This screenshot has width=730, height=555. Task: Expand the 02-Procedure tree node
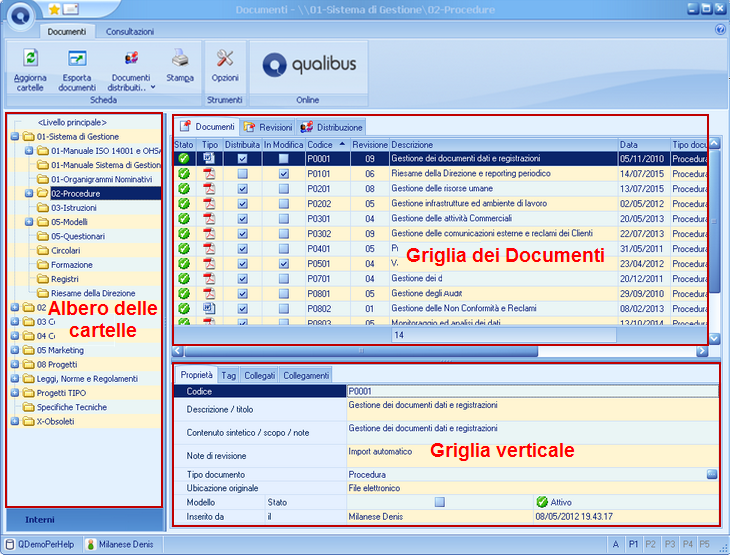tap(29, 193)
